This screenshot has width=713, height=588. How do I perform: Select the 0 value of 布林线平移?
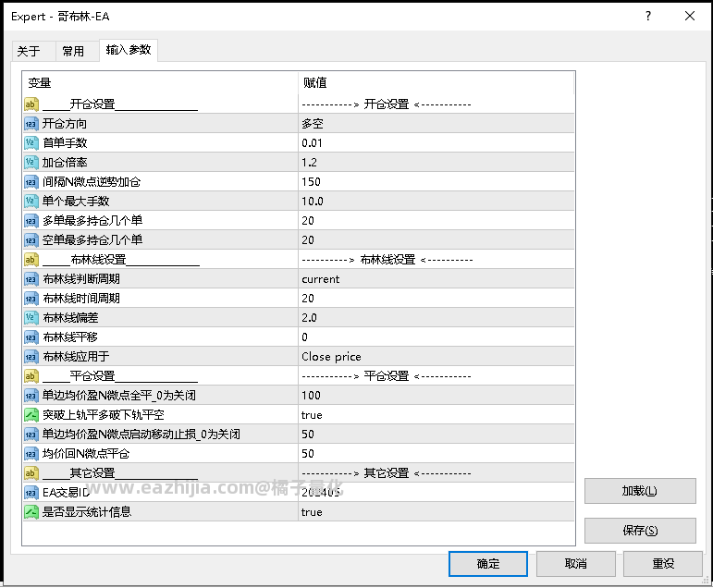click(x=436, y=337)
